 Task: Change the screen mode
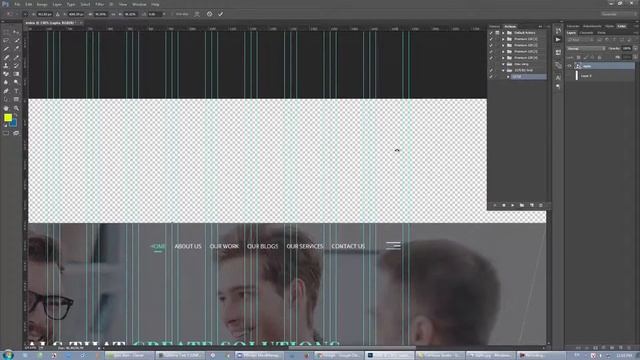(x=16, y=133)
